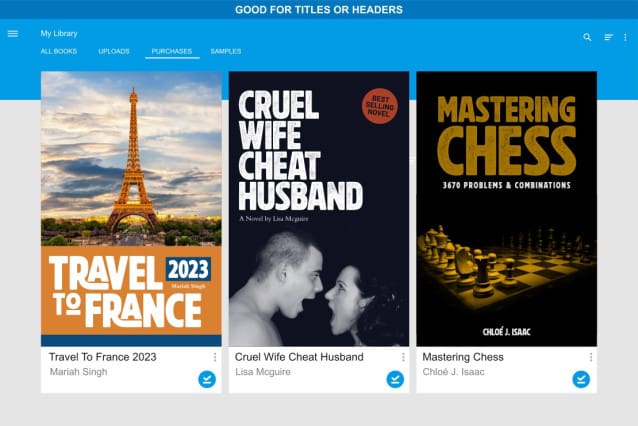
Task: Open the Travel To France cover
Action: (131, 209)
